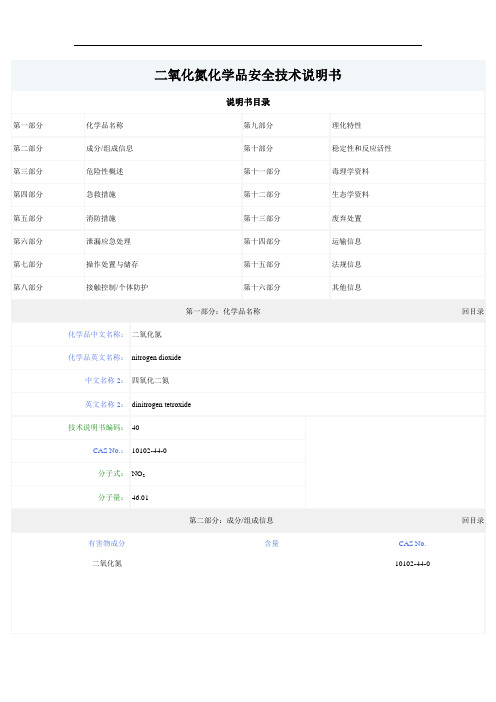Open the 毒理学资料 contents entry
Image resolution: width=496 pixels, height=702 pixels.
[x=351, y=171]
